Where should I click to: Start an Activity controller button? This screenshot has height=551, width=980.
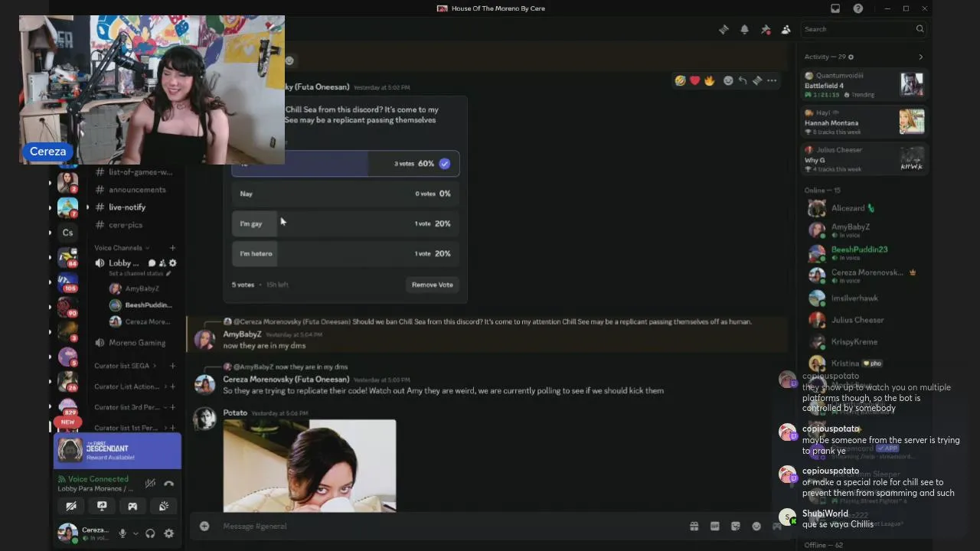(132, 506)
